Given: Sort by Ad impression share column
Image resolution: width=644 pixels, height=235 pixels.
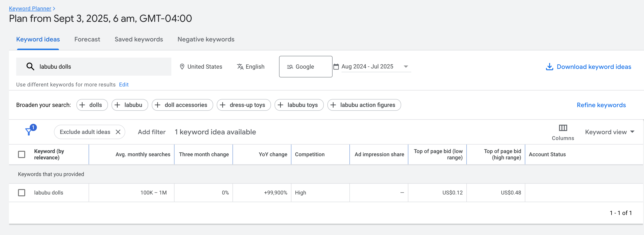Looking at the screenshot, I should point(379,154).
